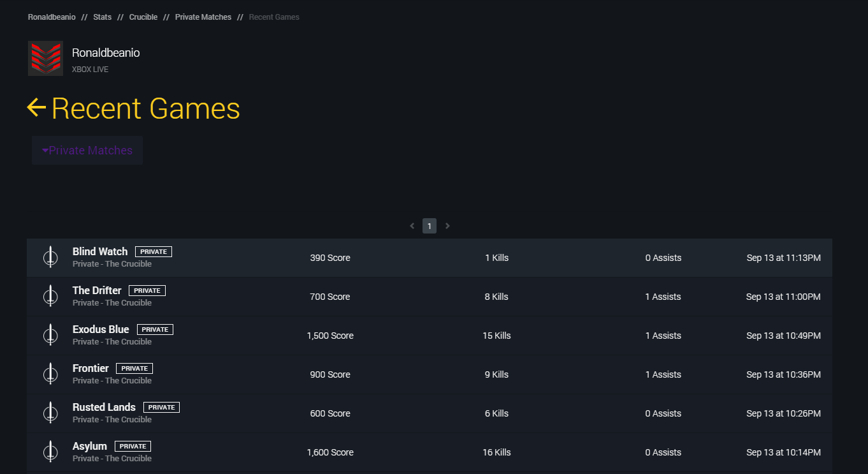Open the Exodus Blue match

430,336
